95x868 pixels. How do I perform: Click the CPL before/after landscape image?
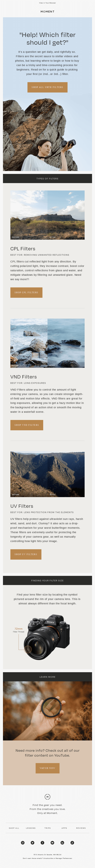[47, 215]
